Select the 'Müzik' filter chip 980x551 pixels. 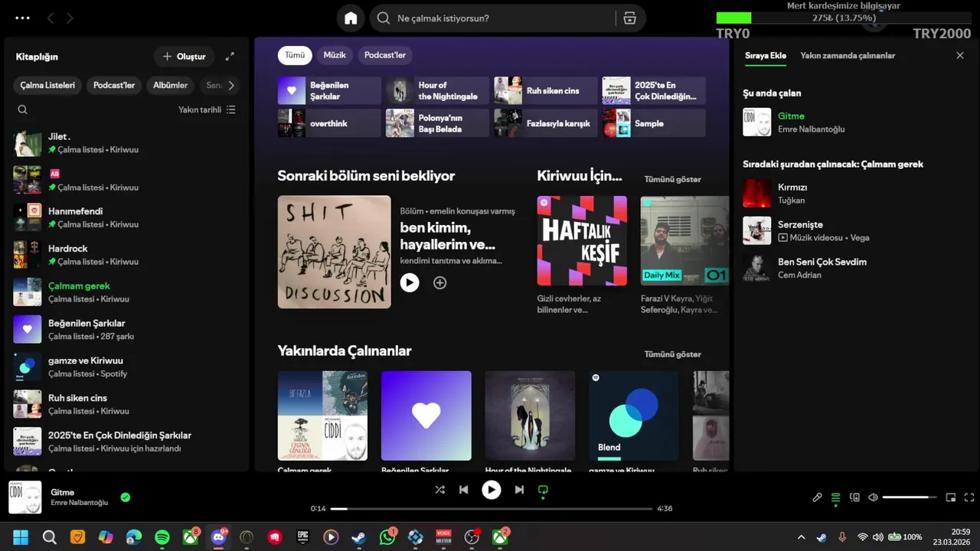point(335,55)
